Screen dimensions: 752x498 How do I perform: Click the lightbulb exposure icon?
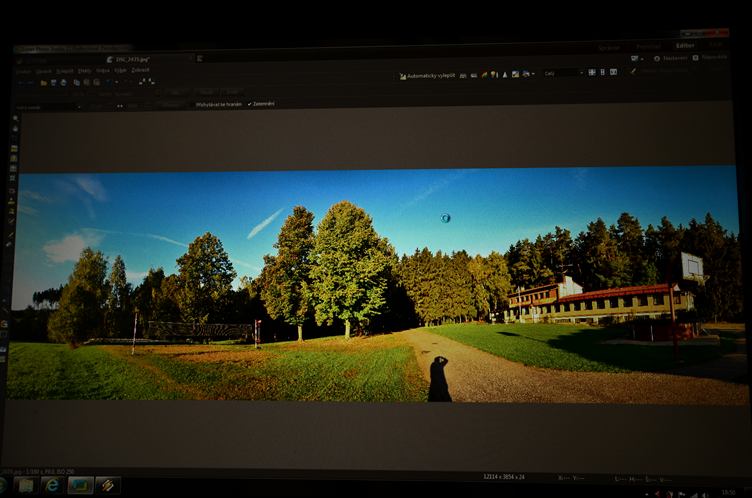point(494,74)
